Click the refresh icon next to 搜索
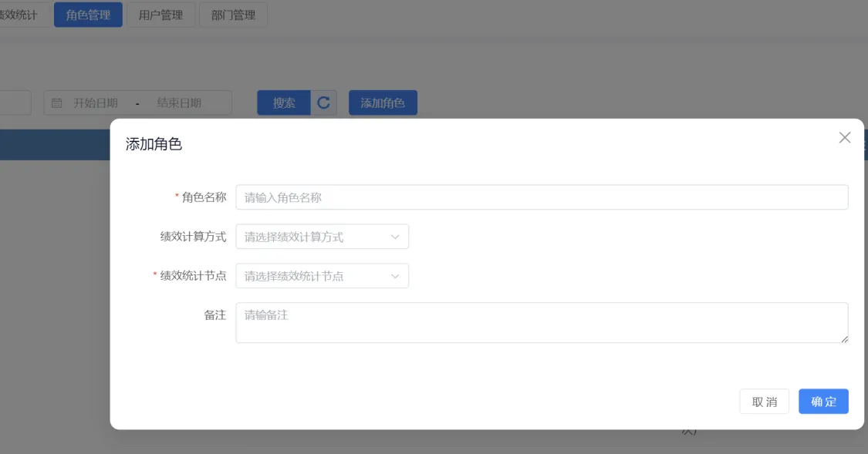This screenshot has height=454, width=868. [x=324, y=103]
